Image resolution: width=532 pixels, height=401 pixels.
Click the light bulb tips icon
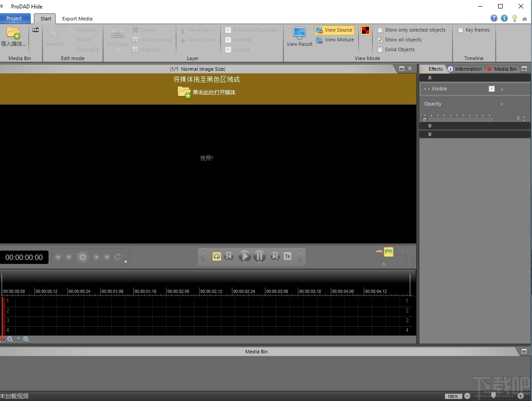pyautogui.click(x=515, y=18)
